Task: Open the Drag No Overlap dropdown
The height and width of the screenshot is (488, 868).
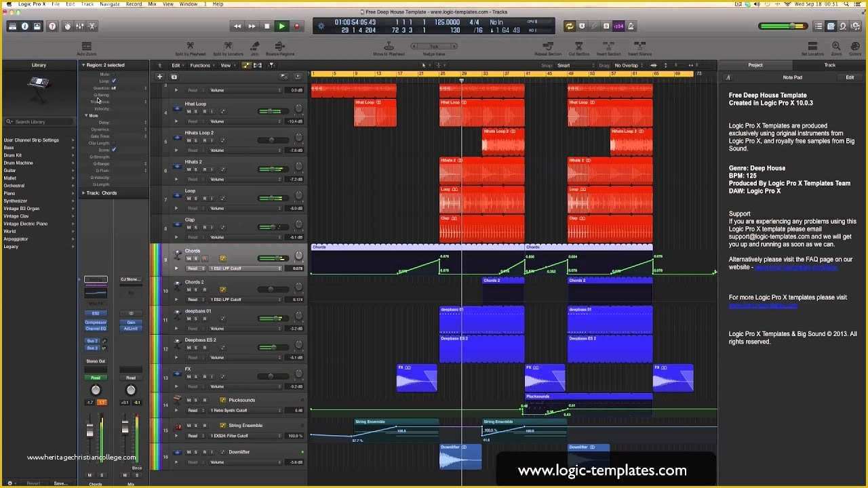Action: point(629,66)
